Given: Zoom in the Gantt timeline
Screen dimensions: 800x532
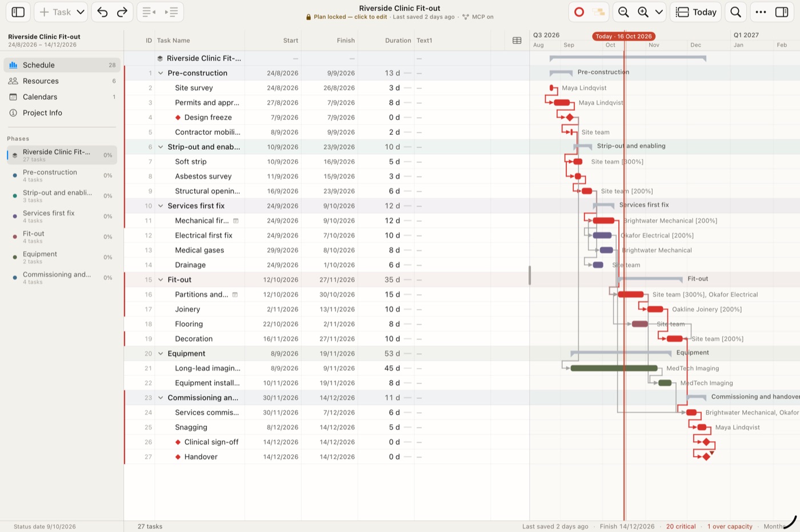Looking at the screenshot, I should [643, 12].
